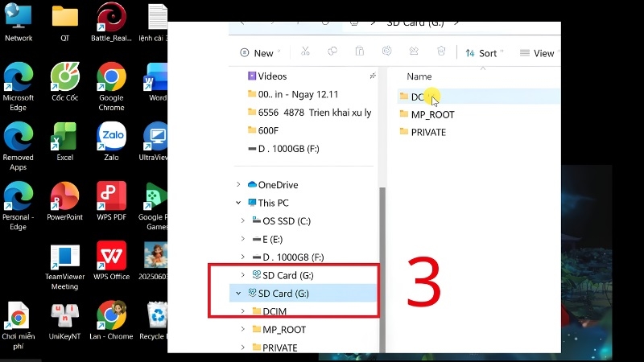
Task: Launch the UniKeyNT shortcut
Action: click(65, 321)
